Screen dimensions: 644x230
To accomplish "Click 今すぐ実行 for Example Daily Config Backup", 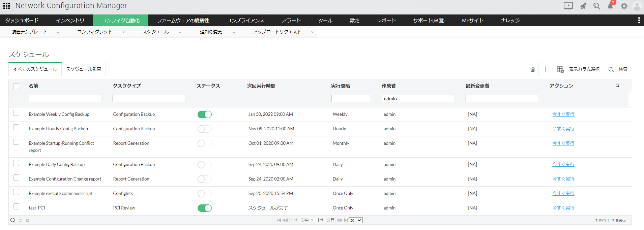I will 563,164.
